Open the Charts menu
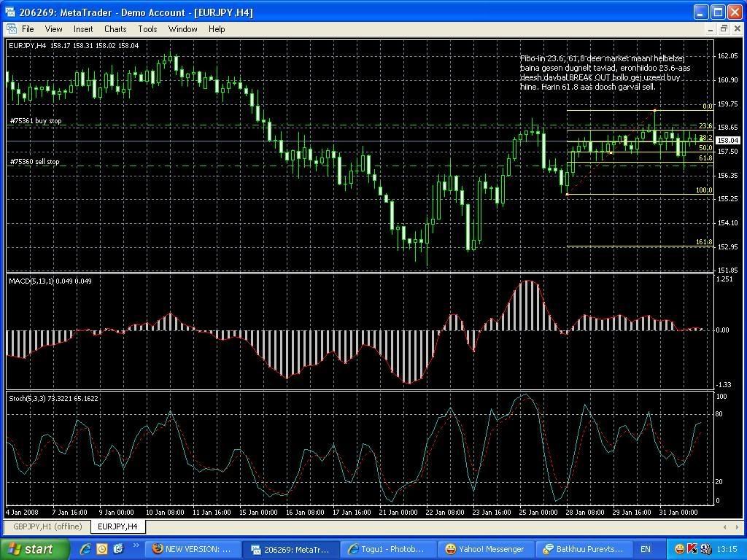The image size is (747, 560). (x=115, y=29)
